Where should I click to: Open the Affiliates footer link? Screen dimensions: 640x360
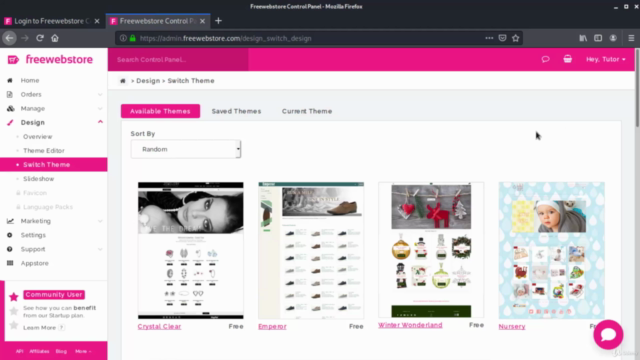click(39, 351)
